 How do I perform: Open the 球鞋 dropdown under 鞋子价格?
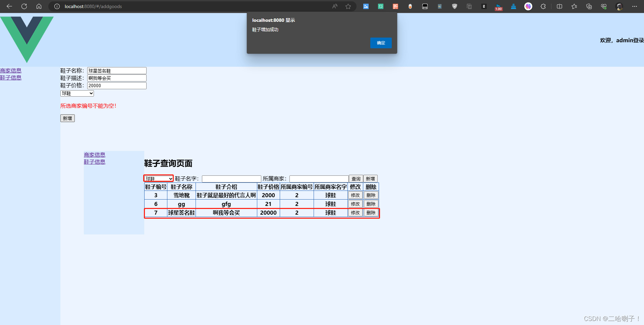tap(77, 93)
